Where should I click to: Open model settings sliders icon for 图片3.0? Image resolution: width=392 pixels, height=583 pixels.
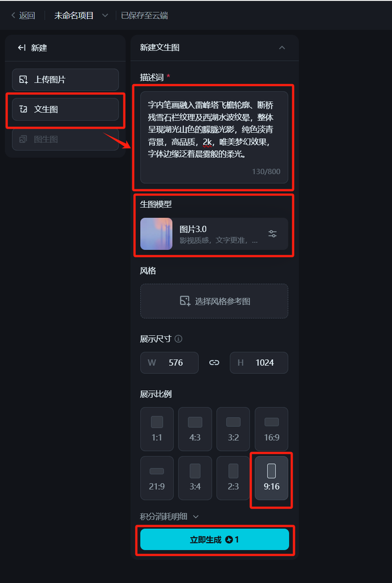(272, 234)
